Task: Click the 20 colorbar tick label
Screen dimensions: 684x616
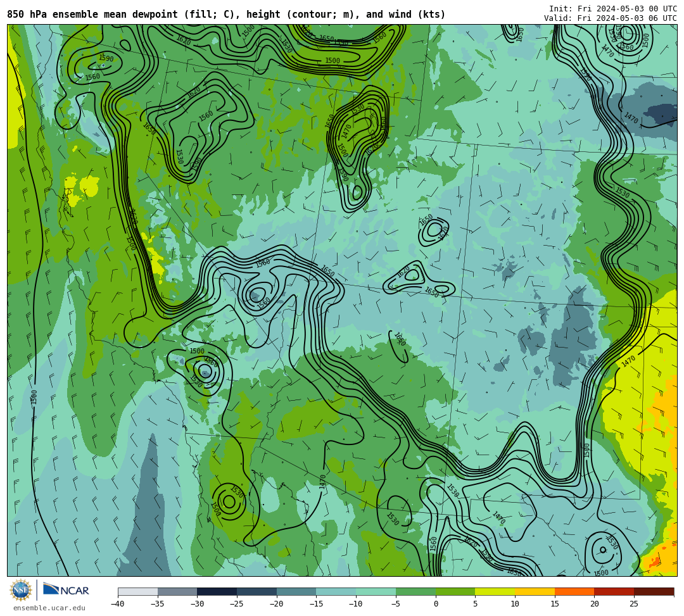Action: coord(595,604)
